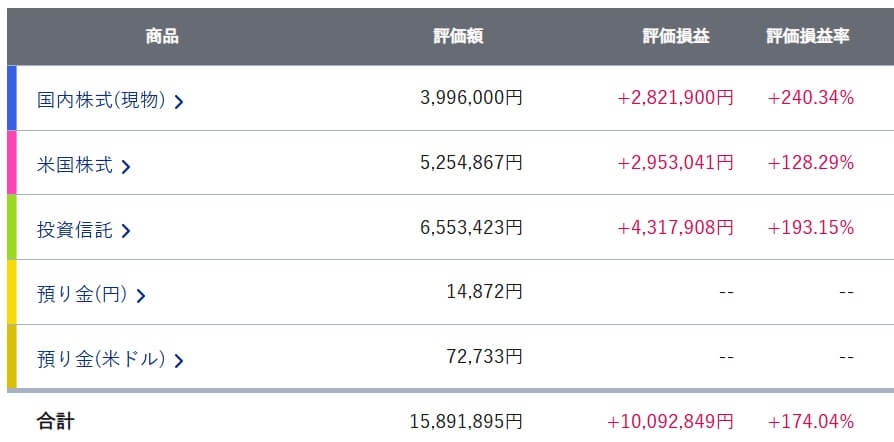Click the pink color bar for 米国株式
Screen dimensions: 894x442
coord(11,163)
